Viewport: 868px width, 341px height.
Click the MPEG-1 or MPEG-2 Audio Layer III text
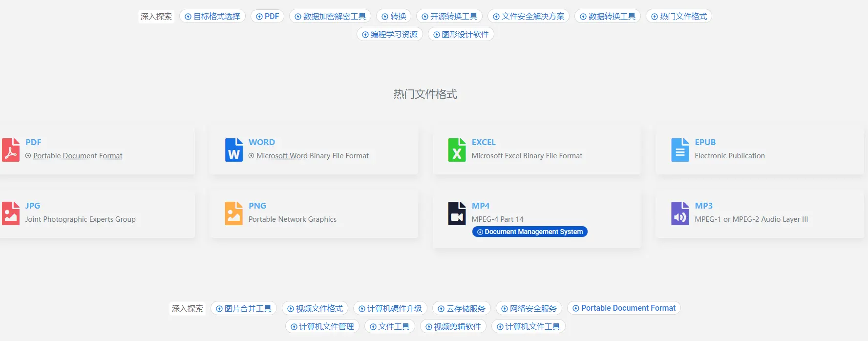751,219
